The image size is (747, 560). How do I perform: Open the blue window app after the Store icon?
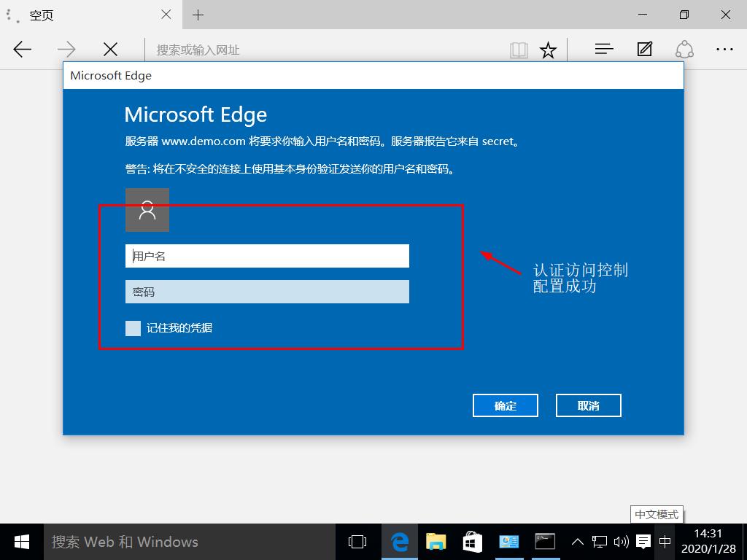click(x=508, y=542)
